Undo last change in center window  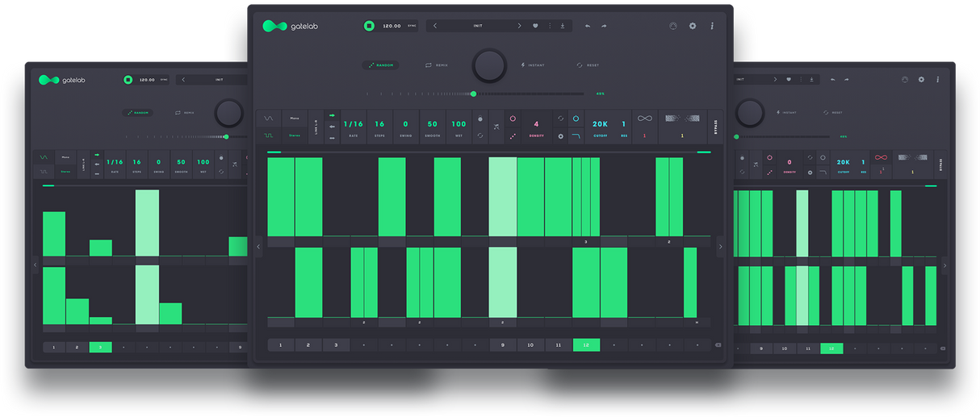tap(587, 26)
